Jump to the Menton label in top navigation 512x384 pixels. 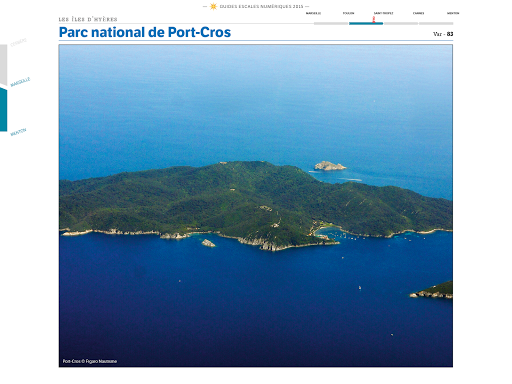(x=453, y=13)
